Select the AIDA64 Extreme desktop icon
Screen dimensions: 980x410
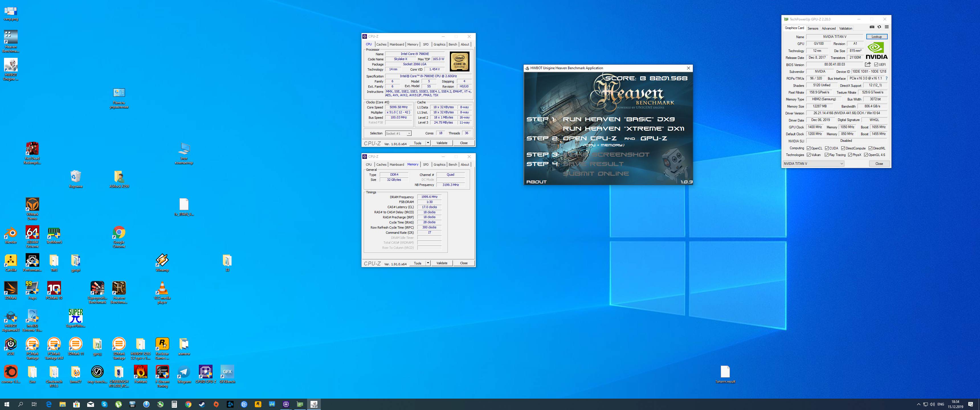point(32,237)
